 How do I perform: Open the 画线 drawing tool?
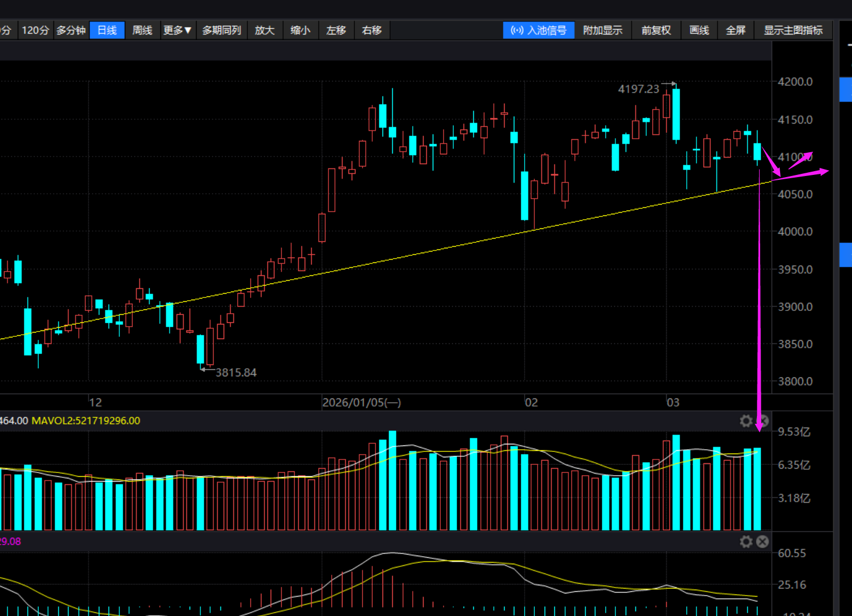pyautogui.click(x=699, y=30)
